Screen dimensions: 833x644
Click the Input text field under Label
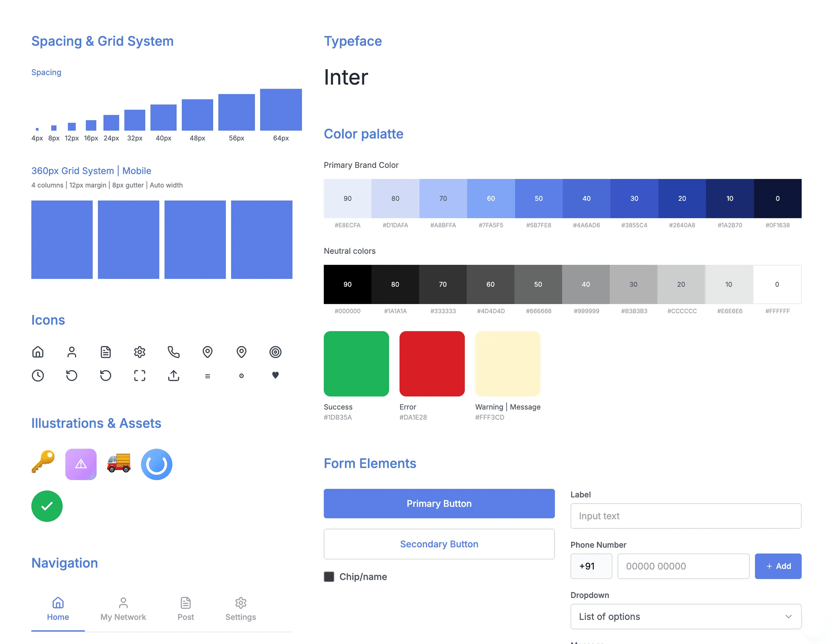(x=685, y=516)
